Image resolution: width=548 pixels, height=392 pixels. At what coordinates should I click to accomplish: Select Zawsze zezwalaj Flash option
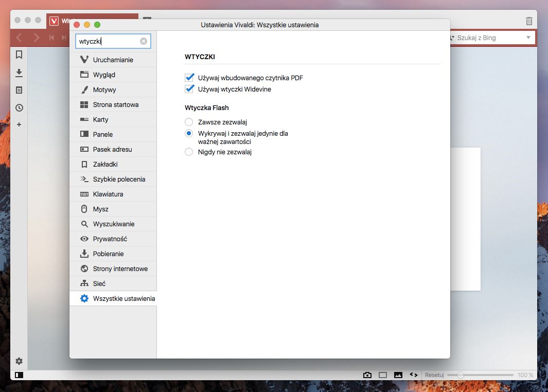(x=189, y=122)
